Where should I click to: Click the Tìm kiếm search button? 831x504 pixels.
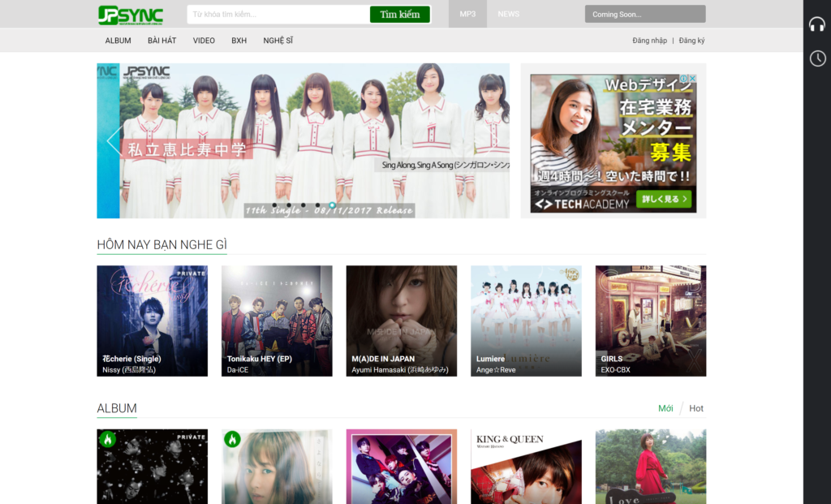(x=399, y=15)
